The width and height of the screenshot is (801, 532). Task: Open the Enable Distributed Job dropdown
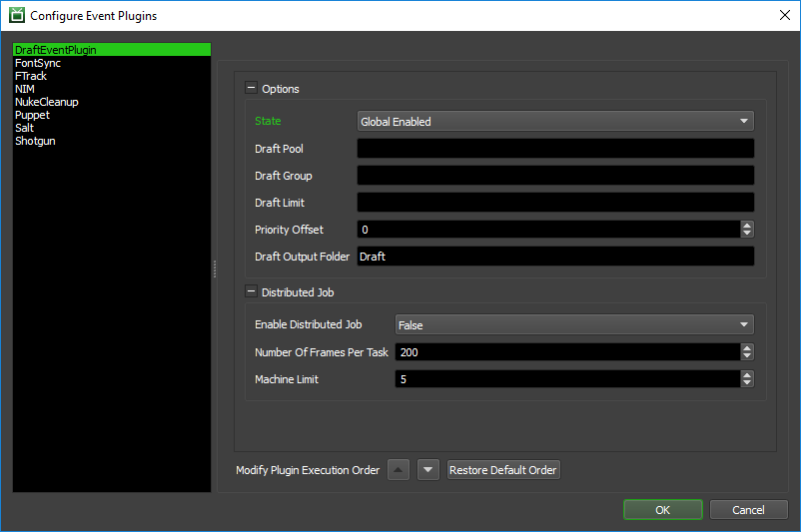tap(574, 324)
